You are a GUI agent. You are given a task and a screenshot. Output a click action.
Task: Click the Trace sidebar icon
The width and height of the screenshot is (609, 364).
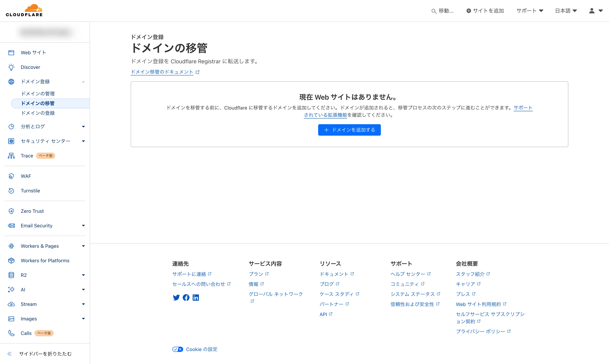click(x=11, y=156)
